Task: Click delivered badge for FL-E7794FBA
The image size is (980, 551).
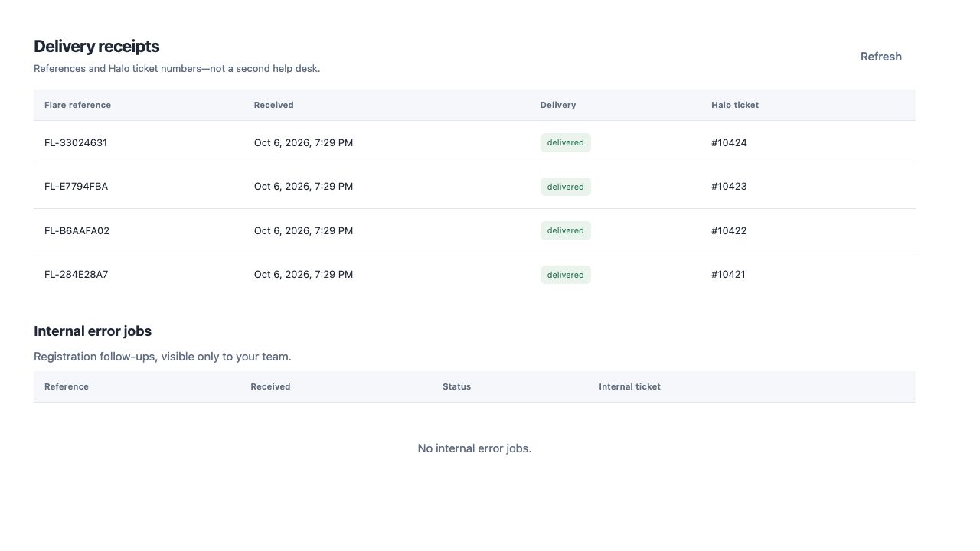Action: pyautogui.click(x=566, y=187)
